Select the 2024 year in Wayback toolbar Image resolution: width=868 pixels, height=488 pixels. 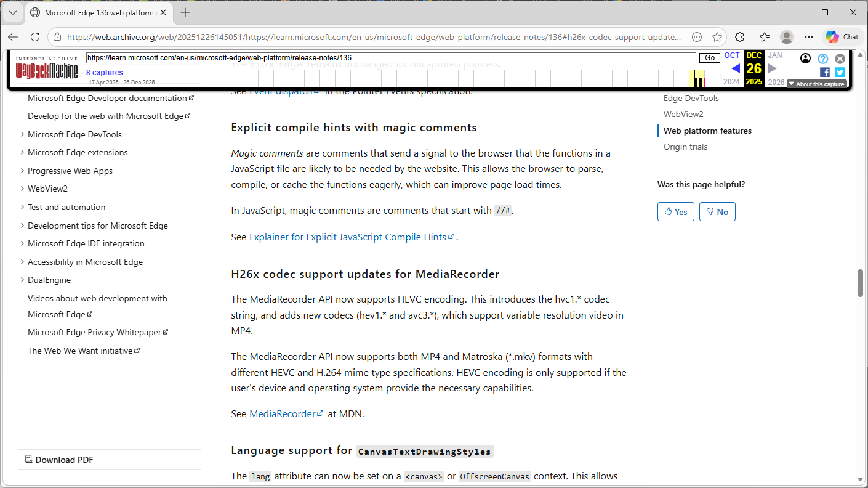click(731, 82)
